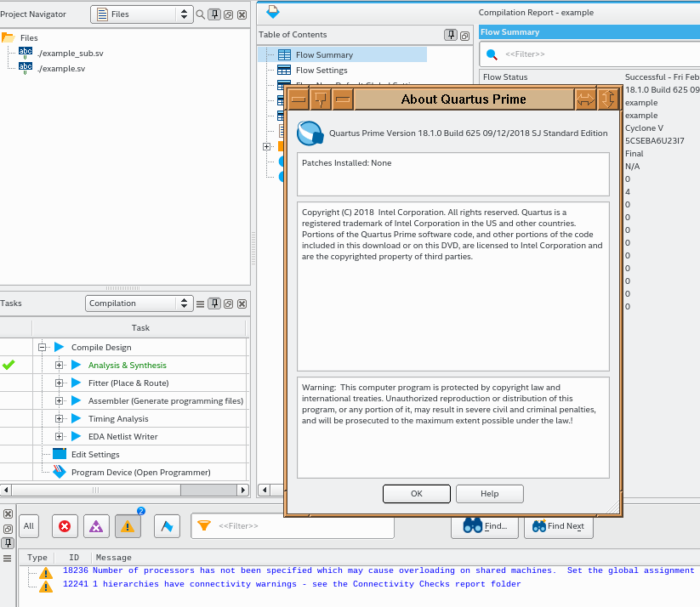This screenshot has height=607, width=700.
Task: Open Edit Settings task
Action: pos(95,454)
